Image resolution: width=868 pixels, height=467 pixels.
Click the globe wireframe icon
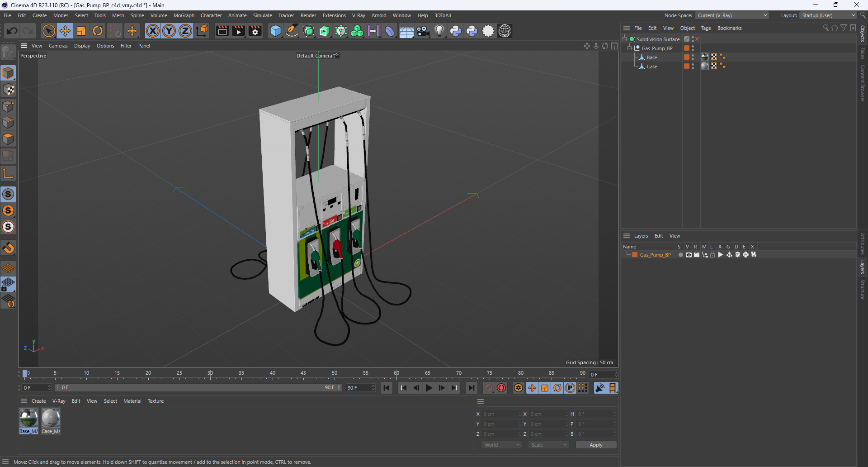point(505,31)
